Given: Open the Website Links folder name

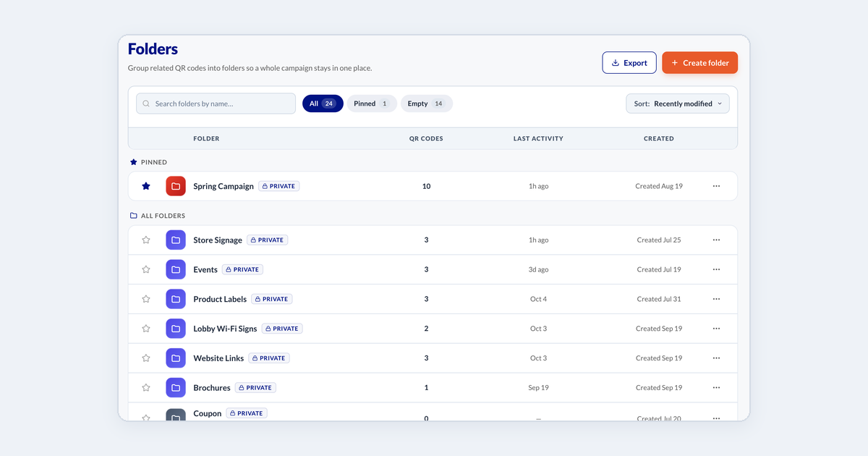Looking at the screenshot, I should coord(218,358).
